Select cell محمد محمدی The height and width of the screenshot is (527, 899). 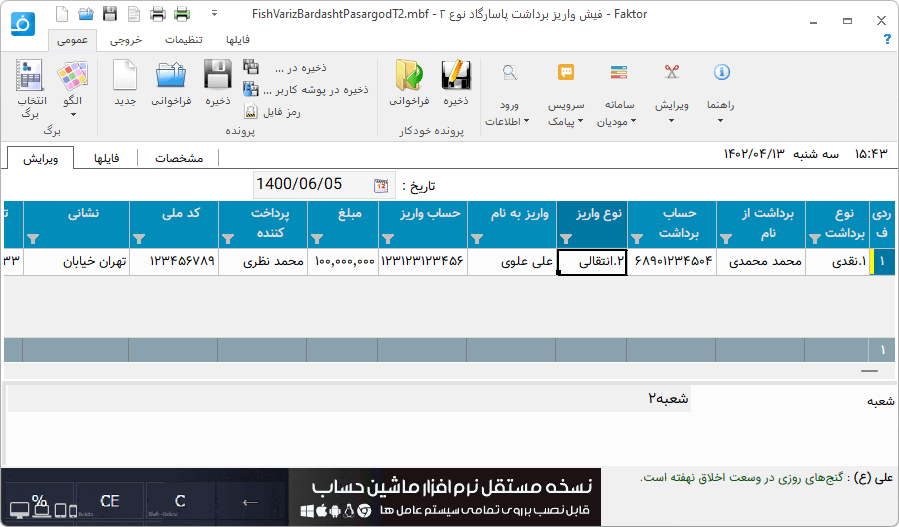coord(760,262)
